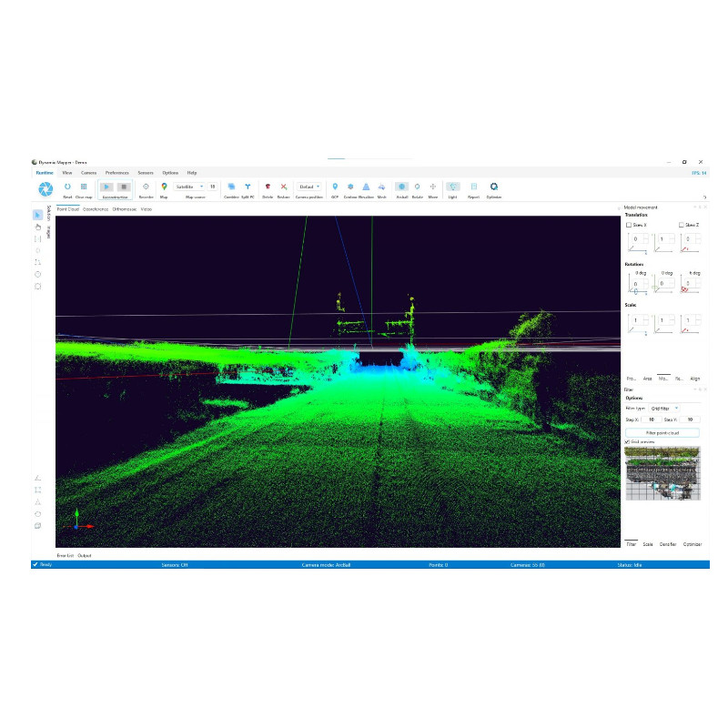This screenshot has width=728, height=728.
Task: Open the Mesh tool
Action: pyautogui.click(x=380, y=187)
